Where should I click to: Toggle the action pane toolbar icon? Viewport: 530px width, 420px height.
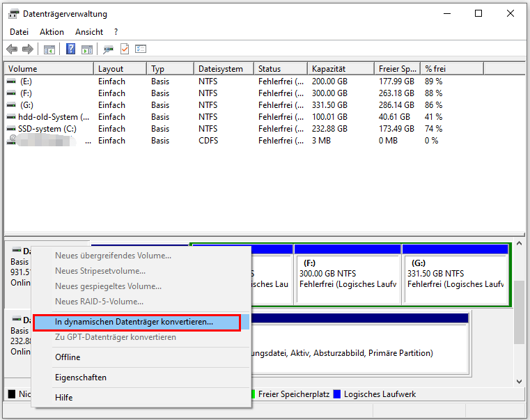click(x=87, y=49)
